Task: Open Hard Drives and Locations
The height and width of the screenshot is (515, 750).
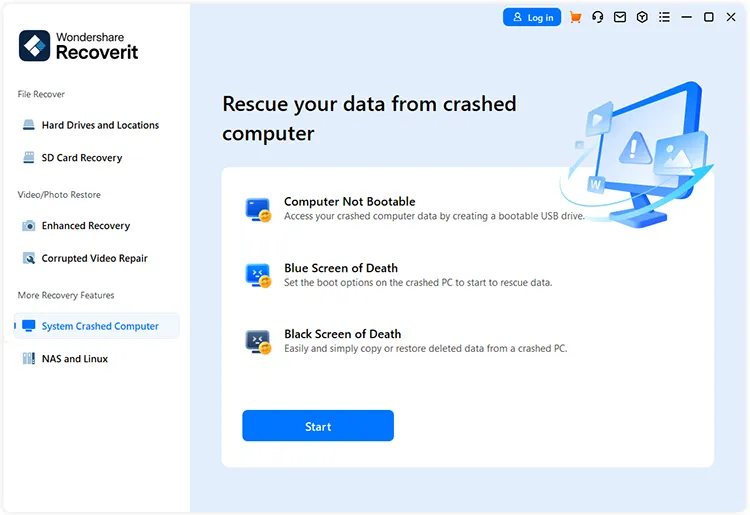Action: [x=96, y=125]
